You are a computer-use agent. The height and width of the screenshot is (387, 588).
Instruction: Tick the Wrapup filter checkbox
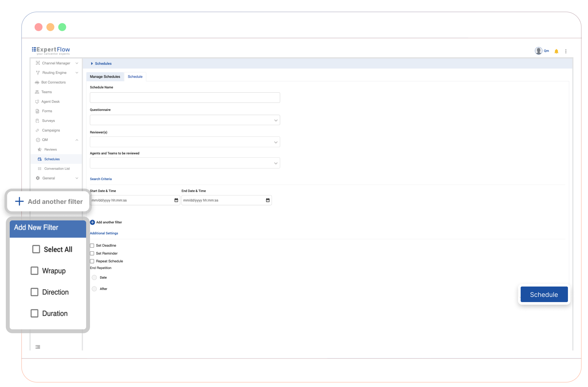[x=35, y=271]
